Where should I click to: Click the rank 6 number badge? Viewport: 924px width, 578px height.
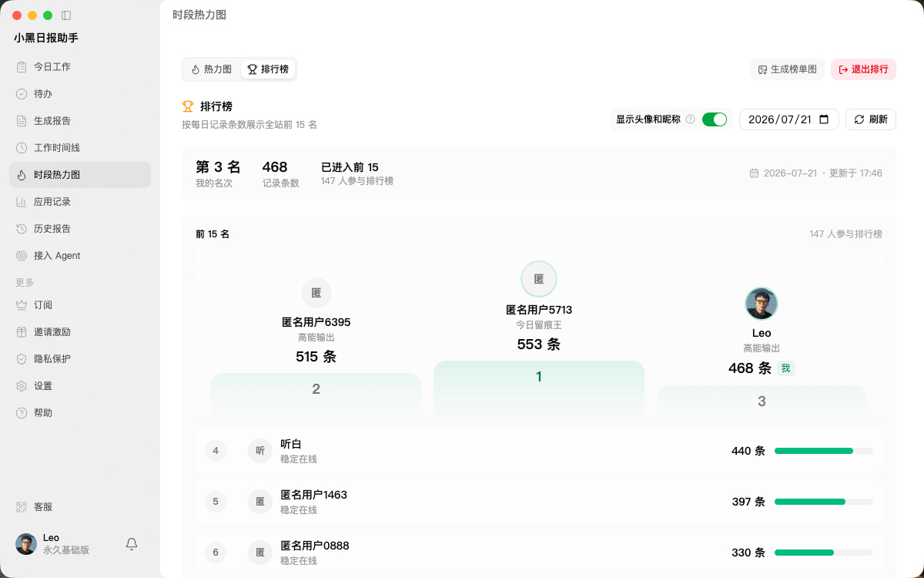216,553
